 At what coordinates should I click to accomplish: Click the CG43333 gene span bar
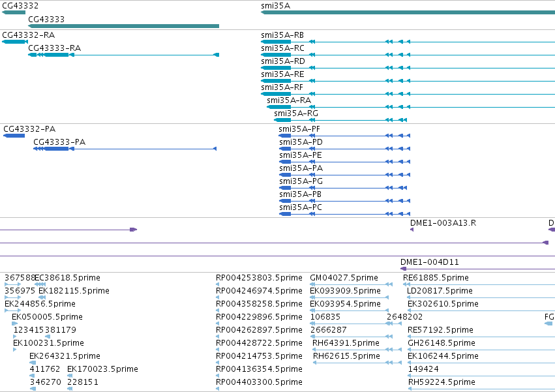click(123, 26)
